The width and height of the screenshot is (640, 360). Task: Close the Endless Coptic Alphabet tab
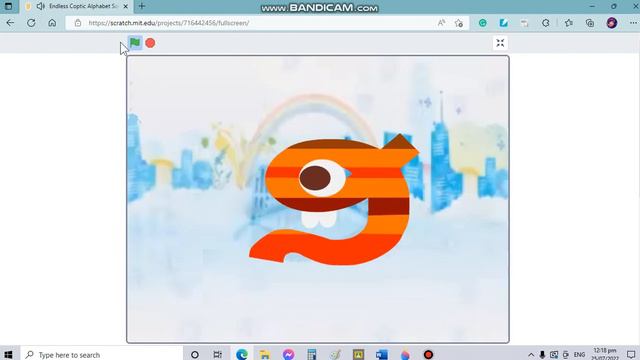click(x=126, y=6)
